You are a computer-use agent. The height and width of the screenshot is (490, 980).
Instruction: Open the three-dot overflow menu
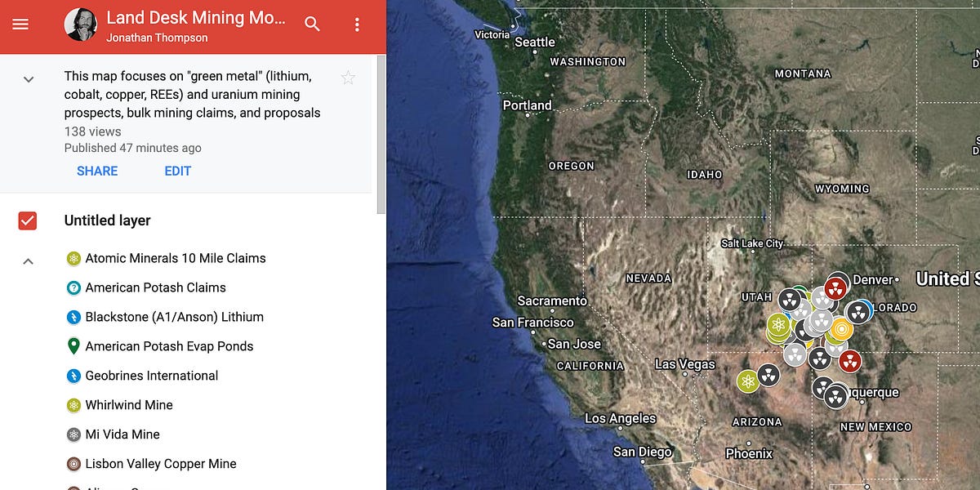point(356,24)
